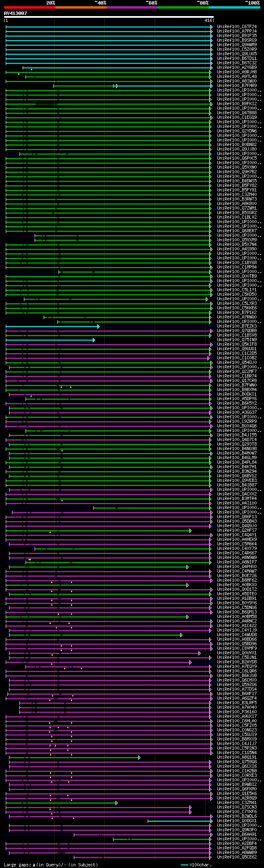264x868 pixels.
Task: Select the query name AV413007
Action: [16, 13]
